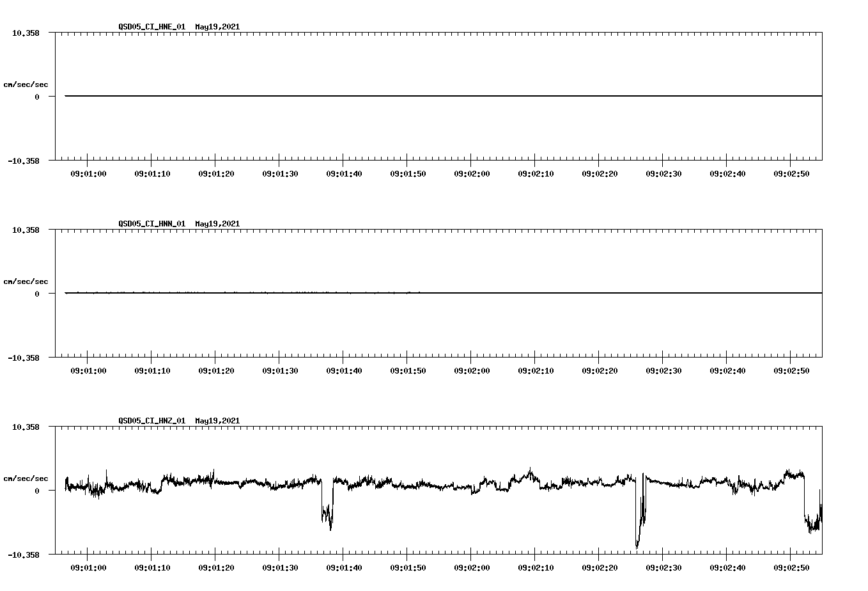Click the 09:02:20 tick label under the HNE plot
The width and height of the screenshot is (868, 591).
599,173
